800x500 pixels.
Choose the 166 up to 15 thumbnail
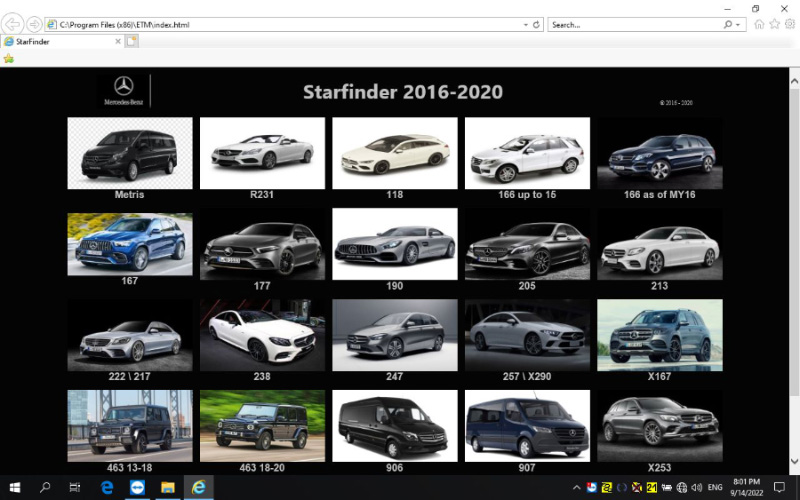[x=527, y=153]
